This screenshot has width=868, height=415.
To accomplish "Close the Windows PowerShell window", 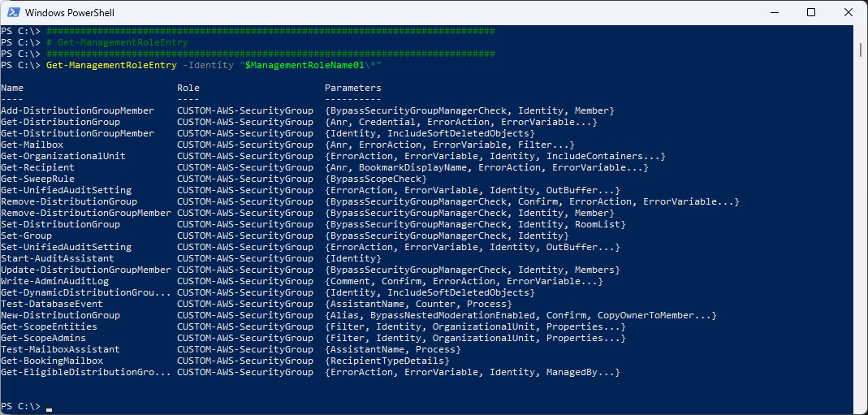I will coord(848,12).
